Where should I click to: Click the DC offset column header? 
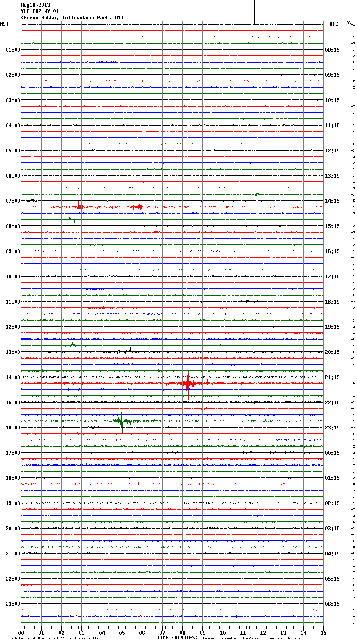click(349, 23)
